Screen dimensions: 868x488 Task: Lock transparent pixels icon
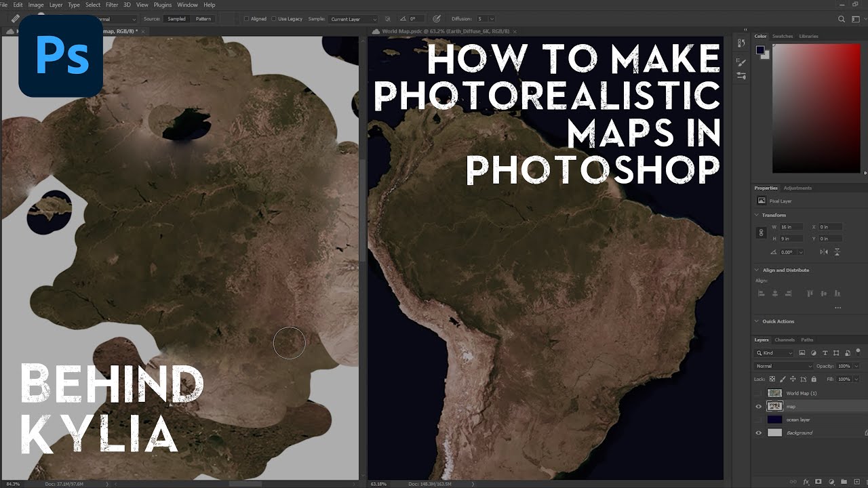(772, 379)
